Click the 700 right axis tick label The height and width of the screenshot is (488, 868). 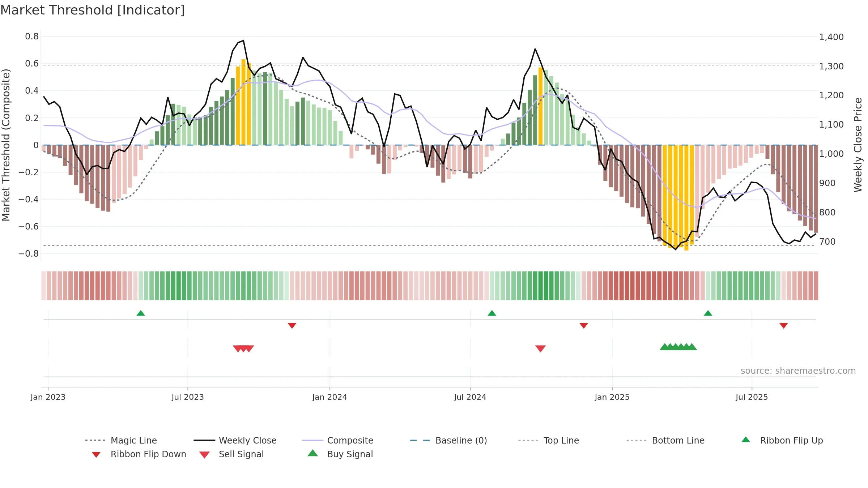pos(827,242)
